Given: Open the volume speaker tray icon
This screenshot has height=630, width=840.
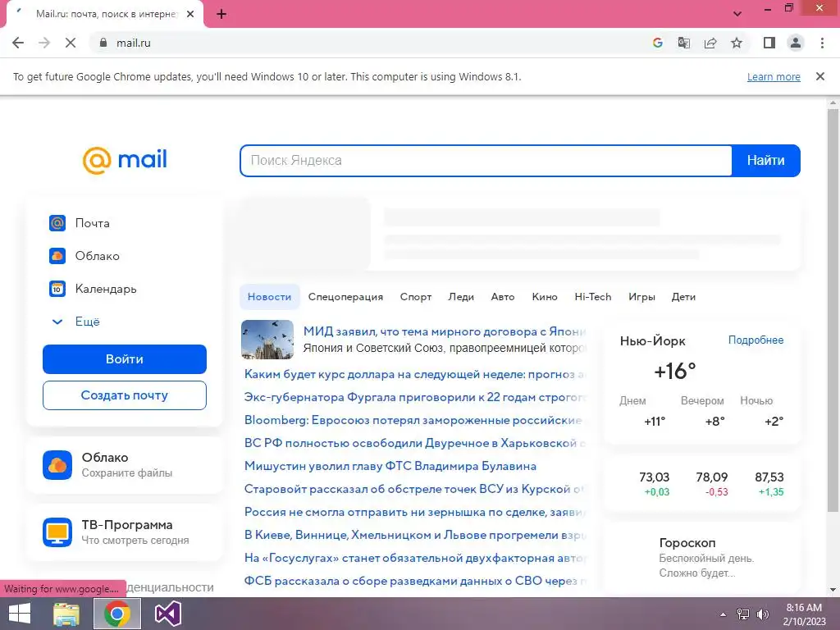Looking at the screenshot, I should [762, 614].
